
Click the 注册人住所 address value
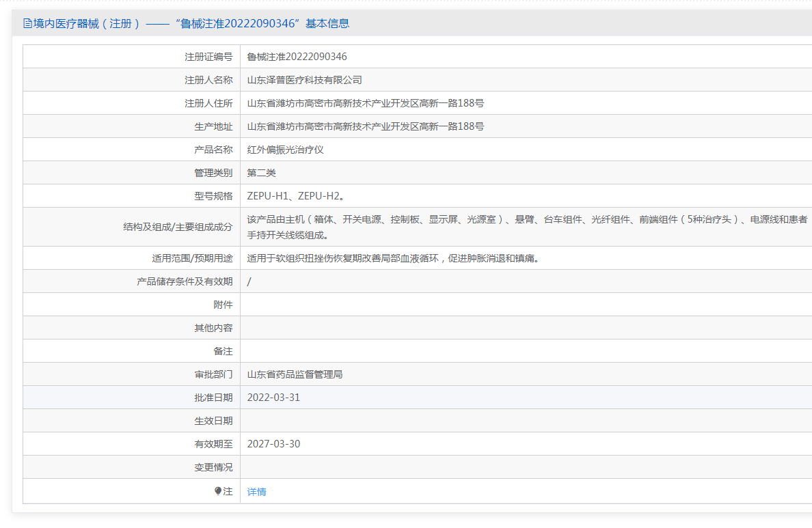pyautogui.click(x=366, y=103)
